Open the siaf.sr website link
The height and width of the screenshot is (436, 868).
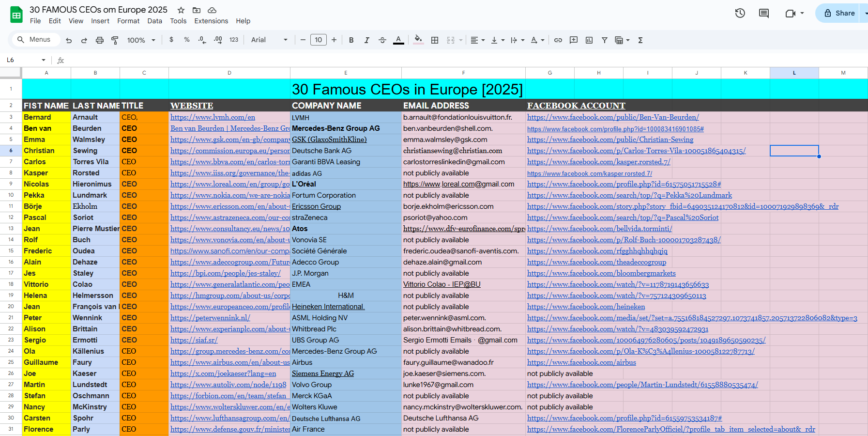point(194,340)
